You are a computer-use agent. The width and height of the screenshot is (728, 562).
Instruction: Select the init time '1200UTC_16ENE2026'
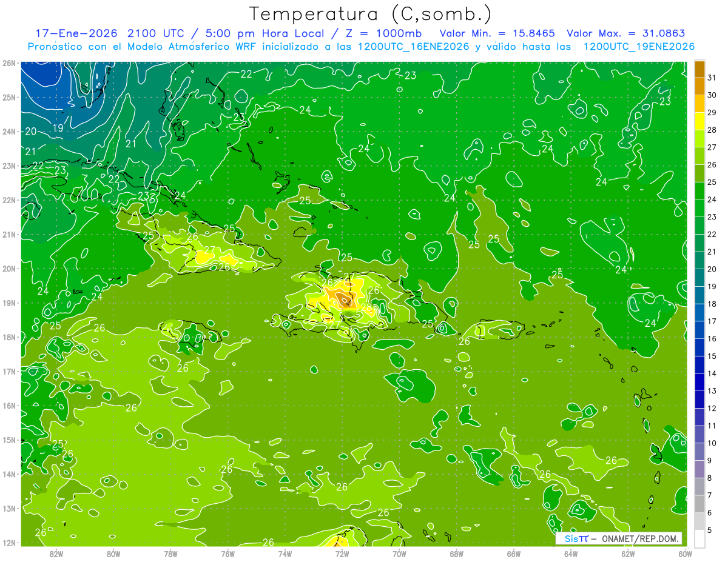(414, 47)
